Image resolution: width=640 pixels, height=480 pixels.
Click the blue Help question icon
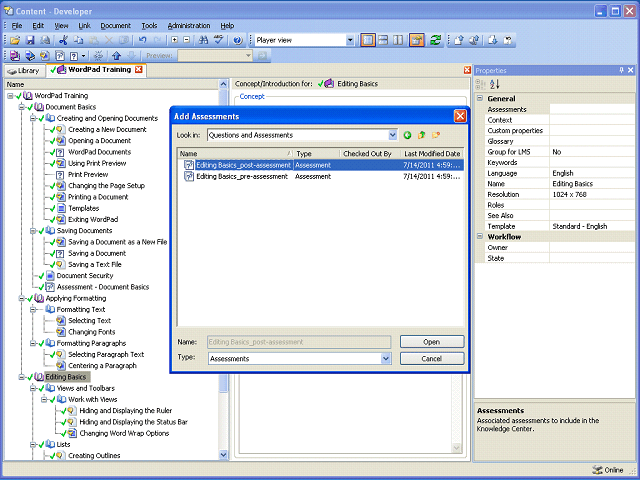[x=238, y=40]
